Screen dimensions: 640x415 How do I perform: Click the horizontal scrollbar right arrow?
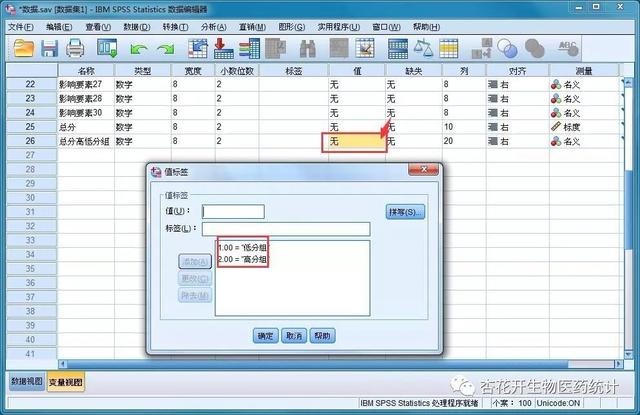pos(619,364)
